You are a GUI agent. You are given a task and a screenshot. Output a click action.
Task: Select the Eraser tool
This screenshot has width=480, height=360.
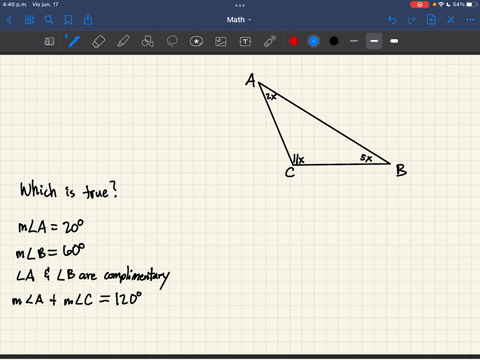[x=98, y=42]
